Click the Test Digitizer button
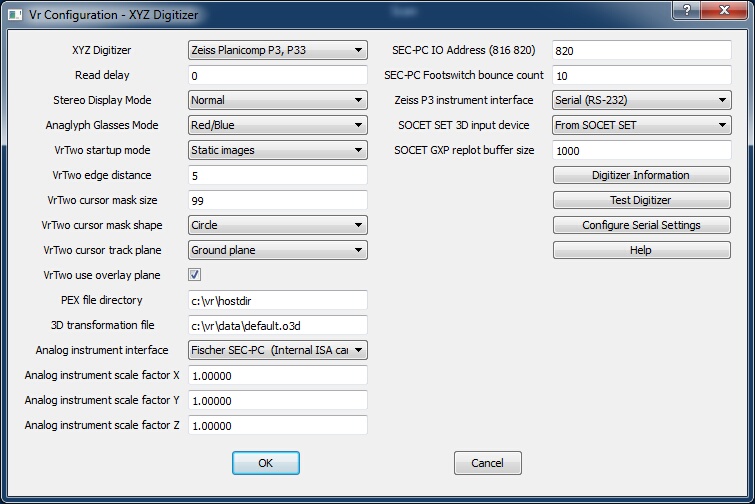 tap(642, 200)
